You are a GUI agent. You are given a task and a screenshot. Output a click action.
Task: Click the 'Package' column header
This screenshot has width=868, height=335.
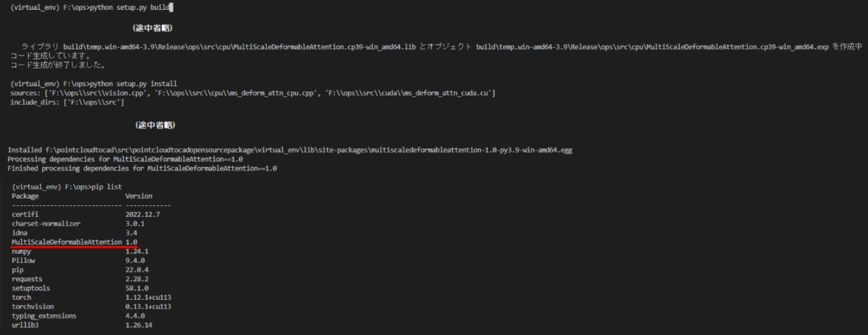pos(25,196)
